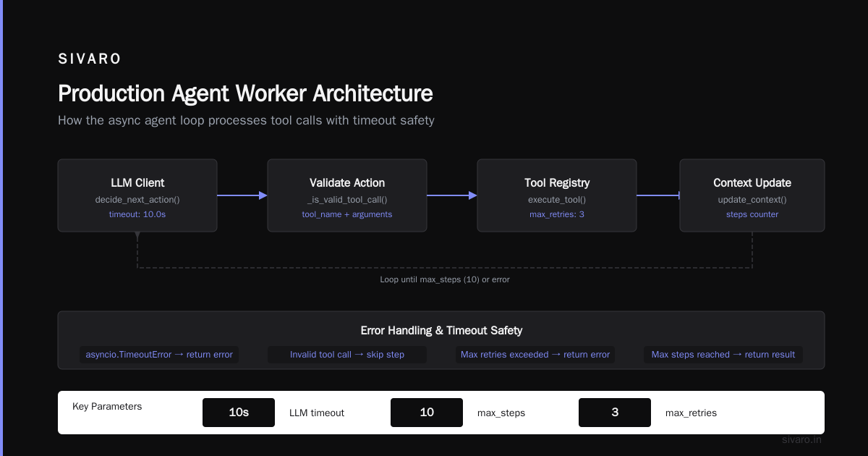The height and width of the screenshot is (456, 868).
Task: Click the asyncio.TimeoutError return error chip
Action: tap(159, 355)
